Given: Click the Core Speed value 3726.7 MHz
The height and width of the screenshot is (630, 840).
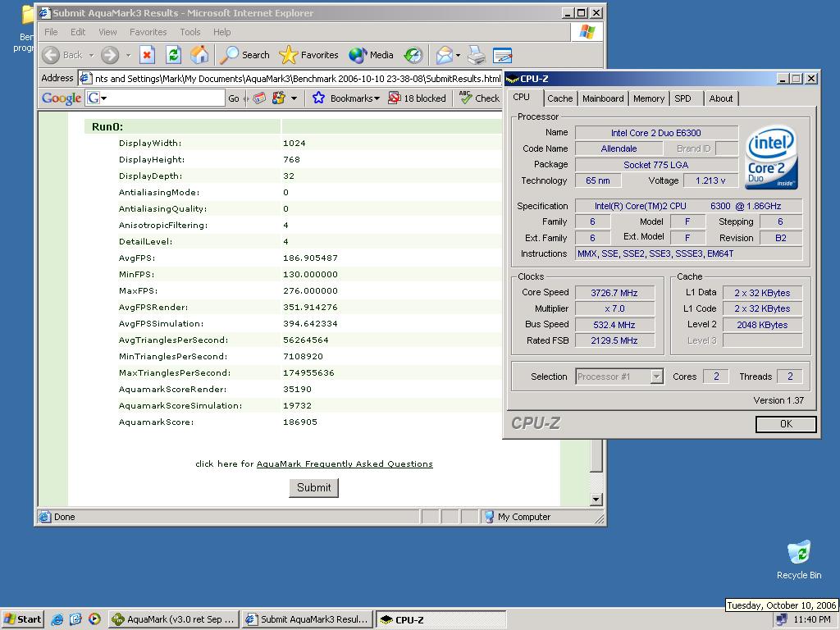Looking at the screenshot, I should tap(614, 293).
